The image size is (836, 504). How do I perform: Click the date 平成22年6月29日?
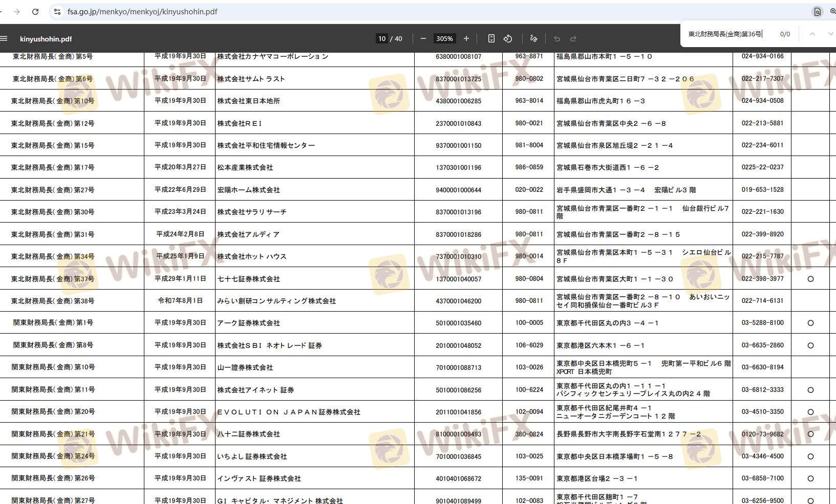coord(180,190)
